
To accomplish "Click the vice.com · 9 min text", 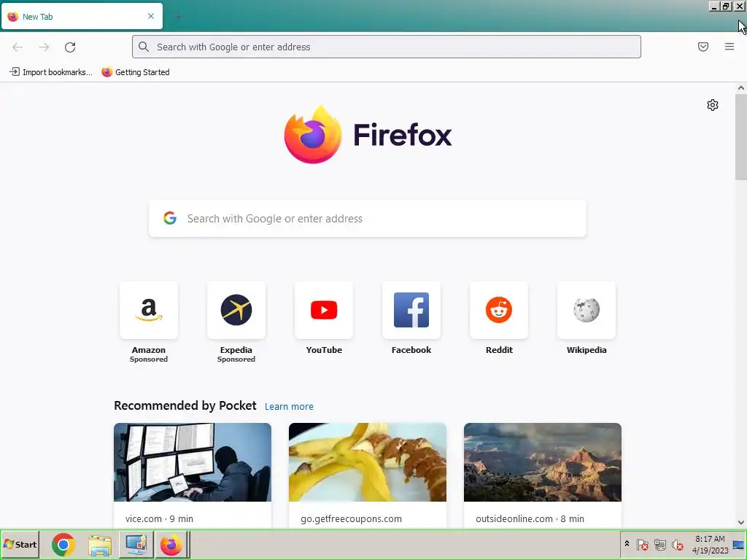I will [159, 518].
